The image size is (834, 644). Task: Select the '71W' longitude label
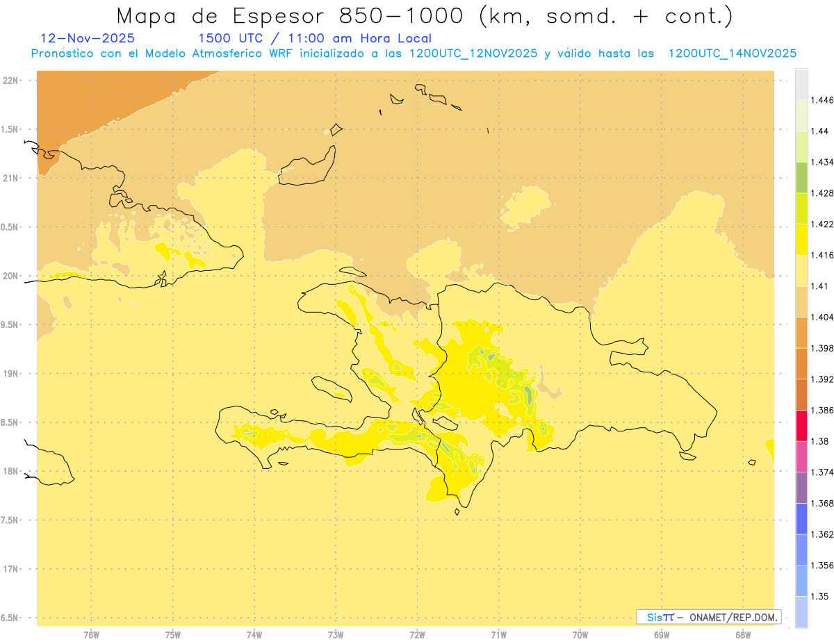(499, 635)
